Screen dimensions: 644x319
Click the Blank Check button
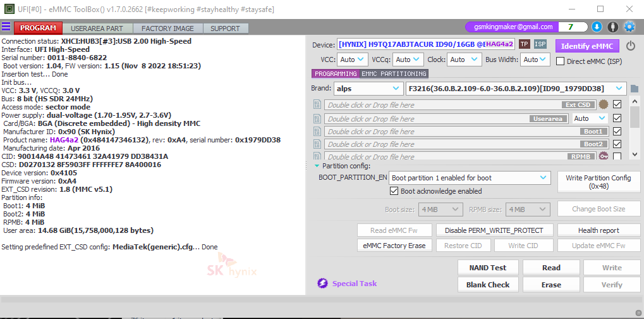tap(488, 284)
